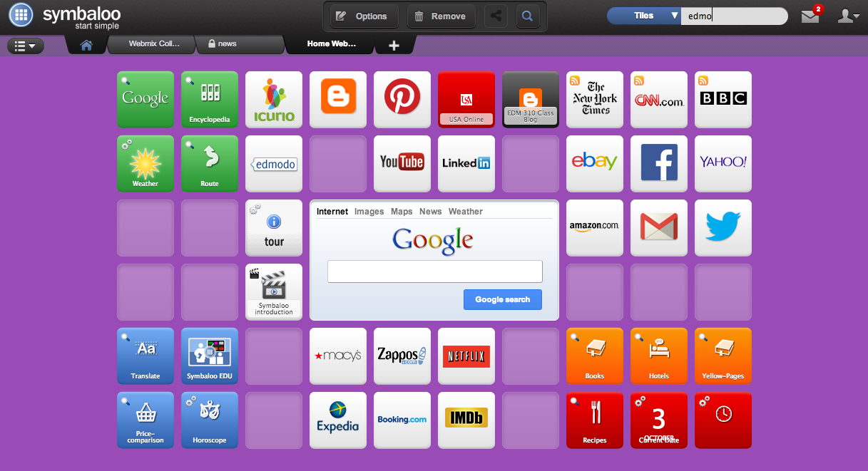Open the Horoscope tile
This screenshot has height=471, width=868.
(210, 420)
